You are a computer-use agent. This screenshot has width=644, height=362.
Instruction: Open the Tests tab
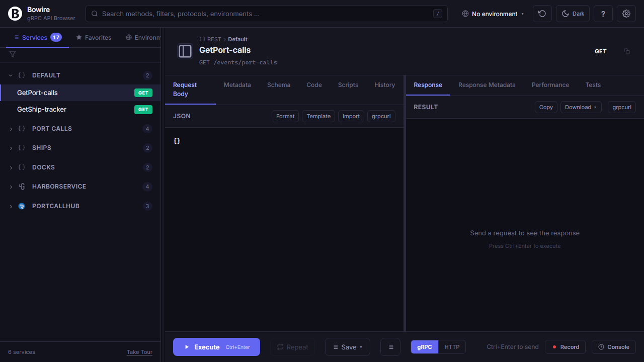593,85
